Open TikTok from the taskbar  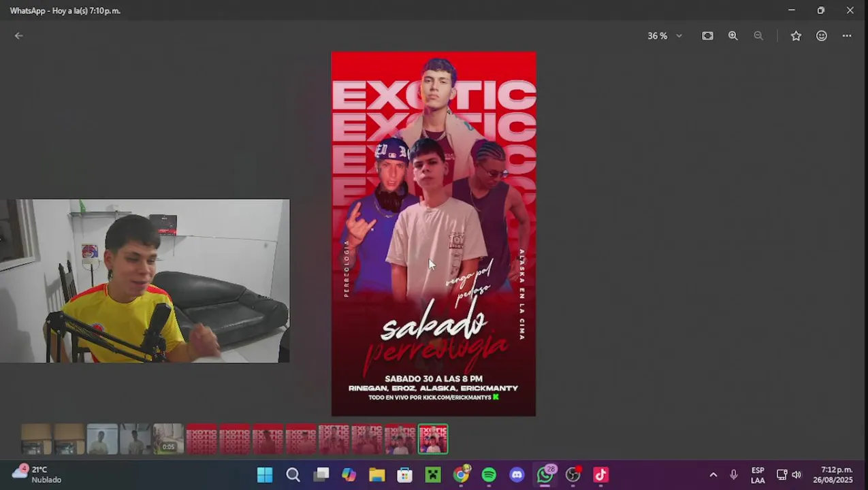tap(600, 474)
